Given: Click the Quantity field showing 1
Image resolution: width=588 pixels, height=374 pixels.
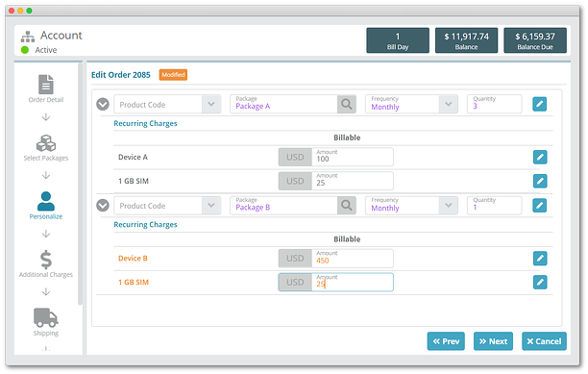Looking at the screenshot, I should coord(494,206).
